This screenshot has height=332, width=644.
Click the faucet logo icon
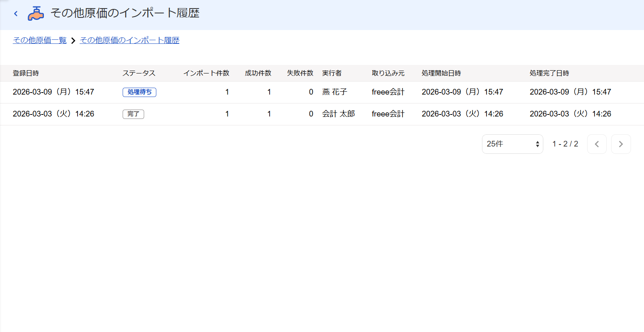(36, 13)
